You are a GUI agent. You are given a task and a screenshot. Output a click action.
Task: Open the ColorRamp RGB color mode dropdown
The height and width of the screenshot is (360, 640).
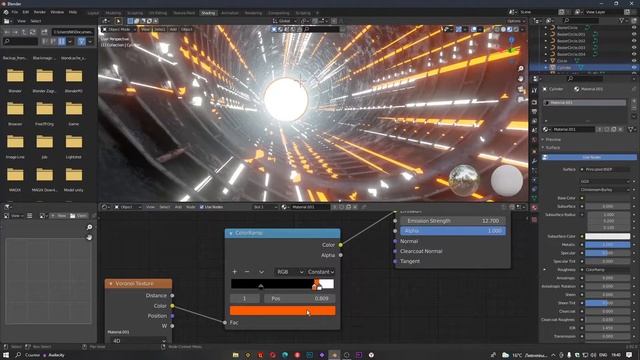point(290,272)
